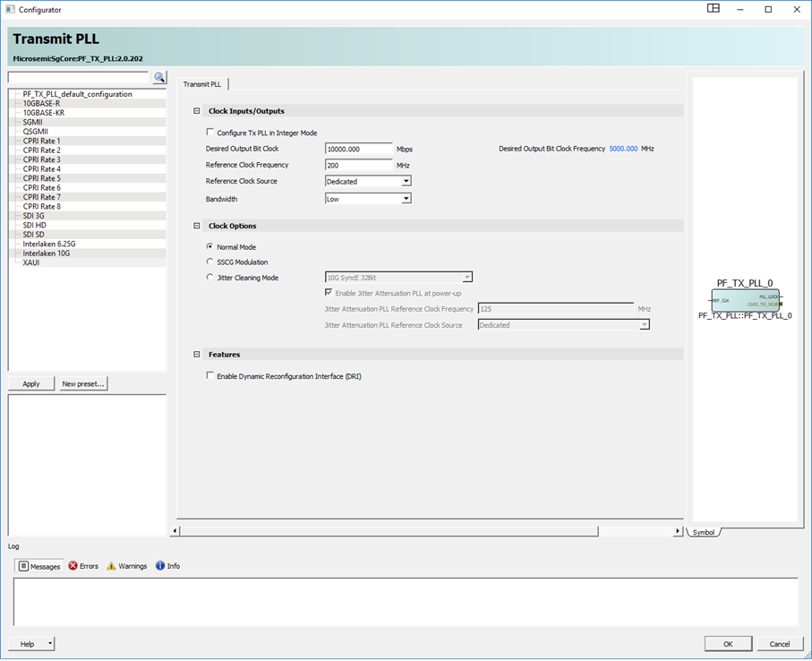The height and width of the screenshot is (661, 812).
Task: Show Messages in the log panel
Action: pos(39,566)
